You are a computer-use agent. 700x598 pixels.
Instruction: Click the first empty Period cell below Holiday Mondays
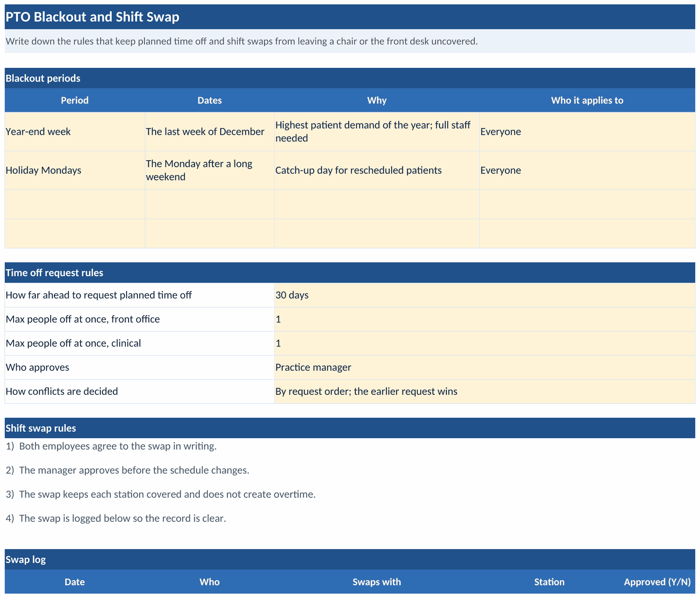(75, 204)
